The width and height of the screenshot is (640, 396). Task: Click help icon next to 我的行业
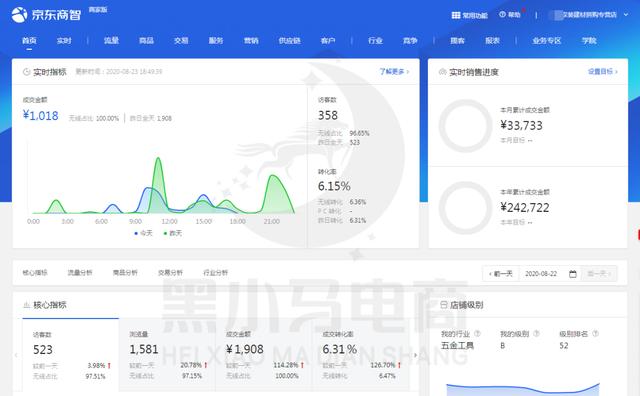[x=477, y=334]
